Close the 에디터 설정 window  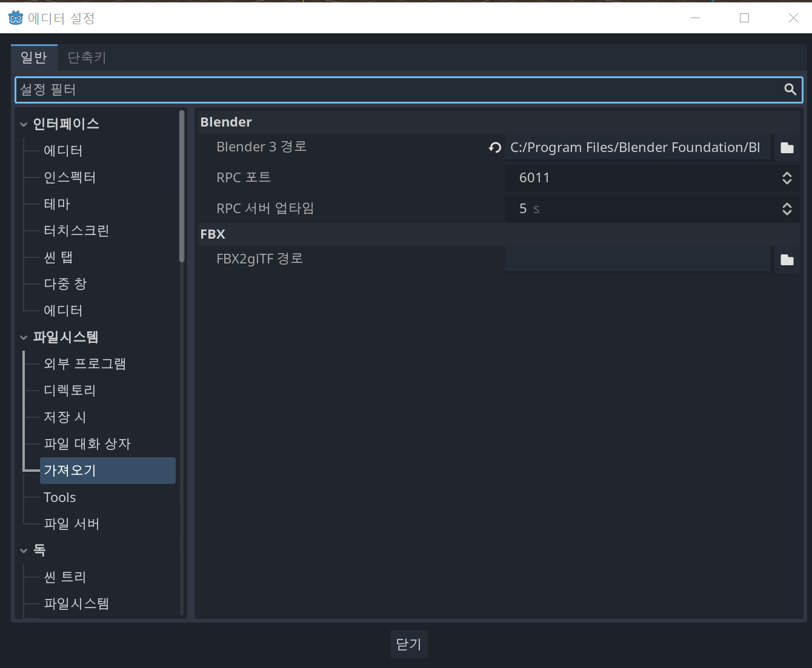793,18
